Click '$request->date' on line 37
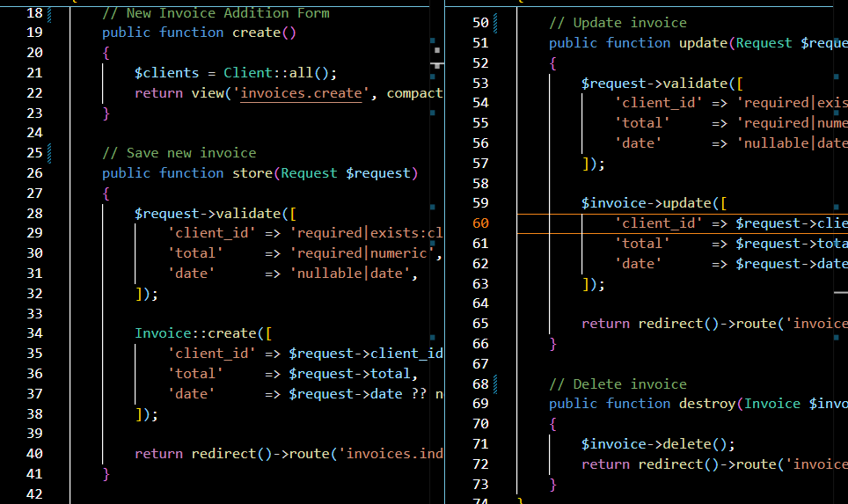Image resolution: width=848 pixels, height=504 pixels. point(345,394)
